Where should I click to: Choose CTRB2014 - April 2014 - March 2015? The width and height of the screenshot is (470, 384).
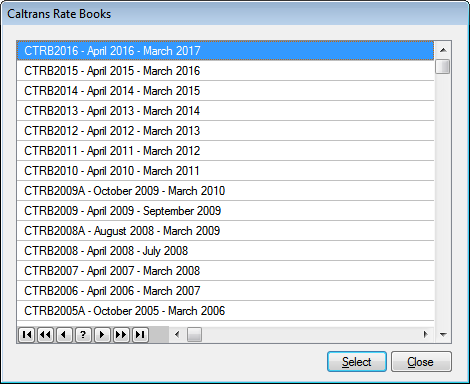point(225,91)
